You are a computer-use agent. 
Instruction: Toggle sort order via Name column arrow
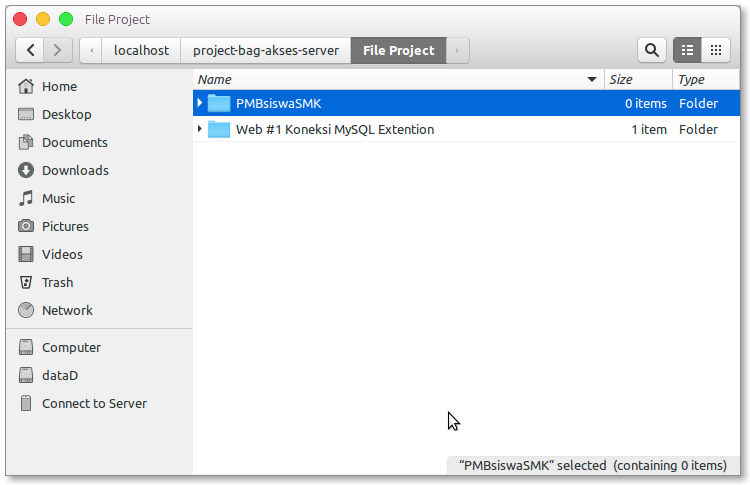tap(592, 79)
